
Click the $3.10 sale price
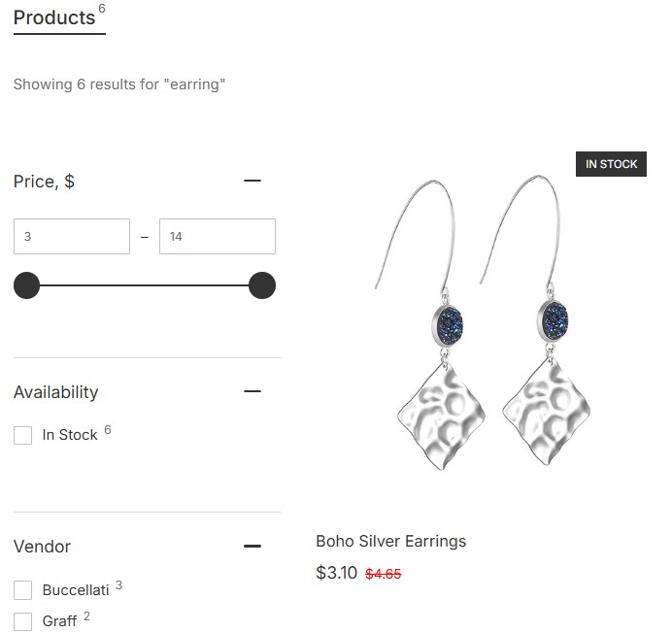click(x=337, y=573)
